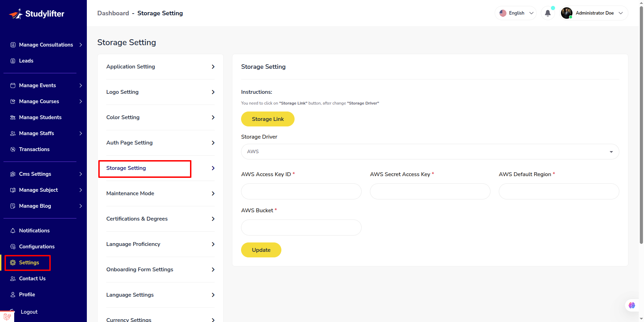644x322 pixels.
Task: Click the Manage Courses icon
Action: [13, 101]
